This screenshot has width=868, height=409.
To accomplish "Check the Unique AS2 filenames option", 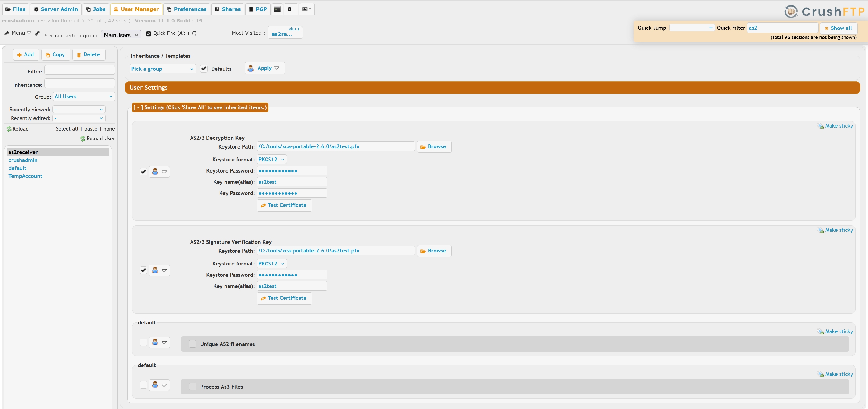I will [x=192, y=344].
